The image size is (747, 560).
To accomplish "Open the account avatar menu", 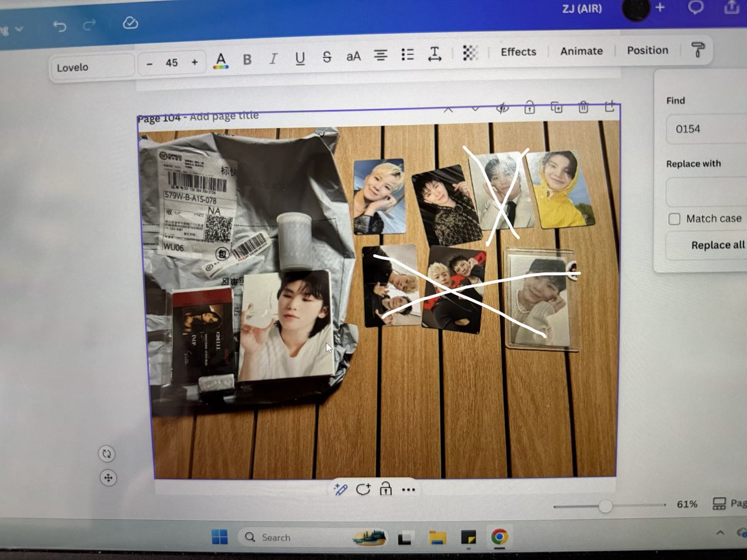I will [636, 9].
